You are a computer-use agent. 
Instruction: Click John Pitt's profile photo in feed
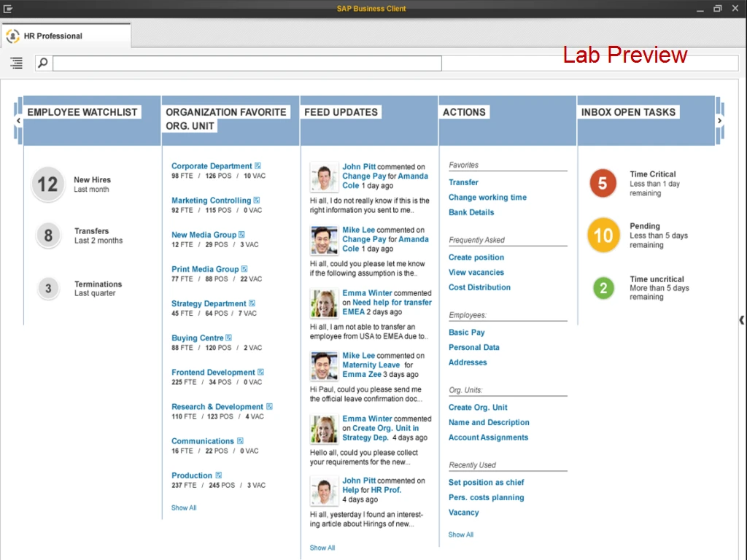point(323,177)
